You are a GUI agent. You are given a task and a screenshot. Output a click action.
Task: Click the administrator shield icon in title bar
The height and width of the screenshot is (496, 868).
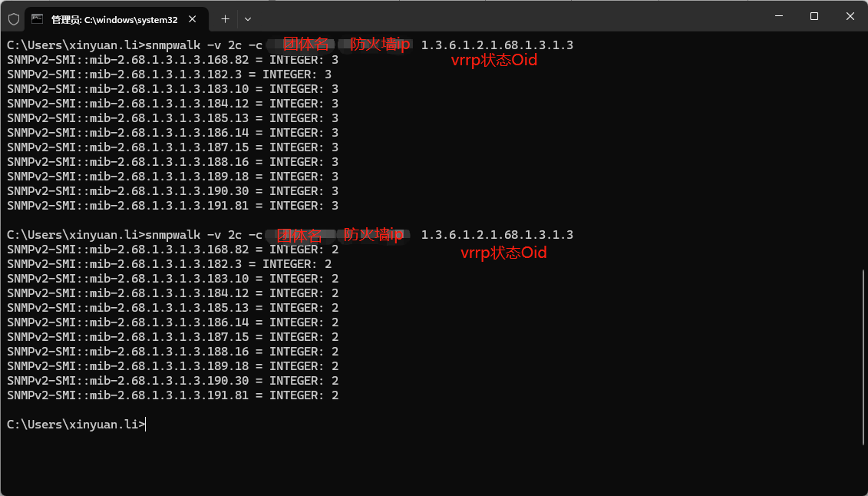[x=14, y=18]
